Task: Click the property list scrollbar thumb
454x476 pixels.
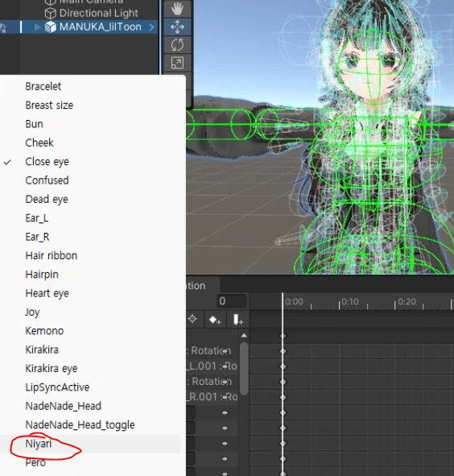Action: (243, 369)
